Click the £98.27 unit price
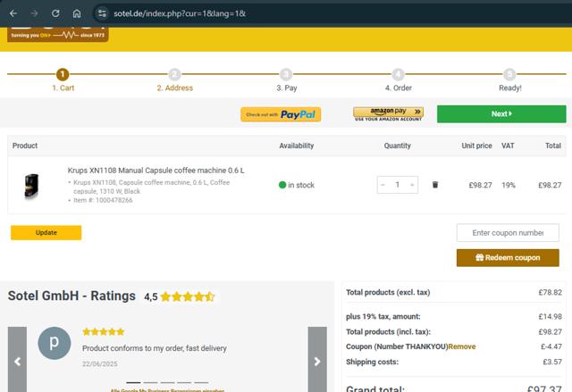 480,185
